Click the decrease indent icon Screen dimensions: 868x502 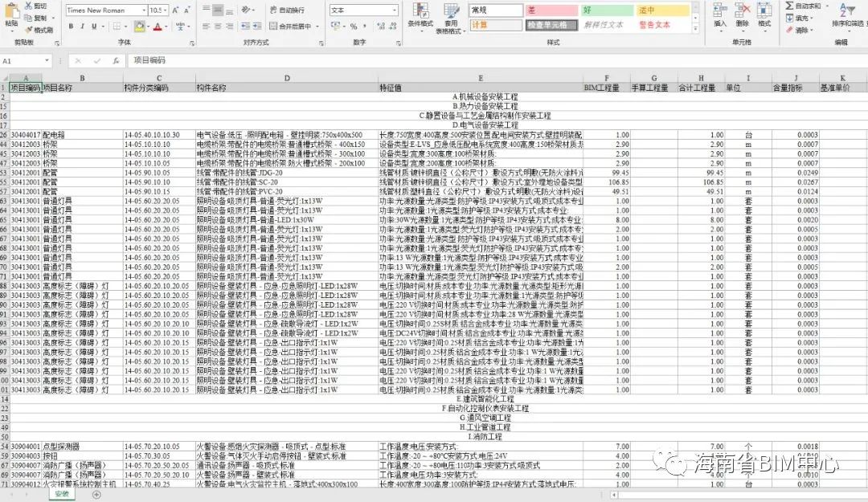click(245, 26)
